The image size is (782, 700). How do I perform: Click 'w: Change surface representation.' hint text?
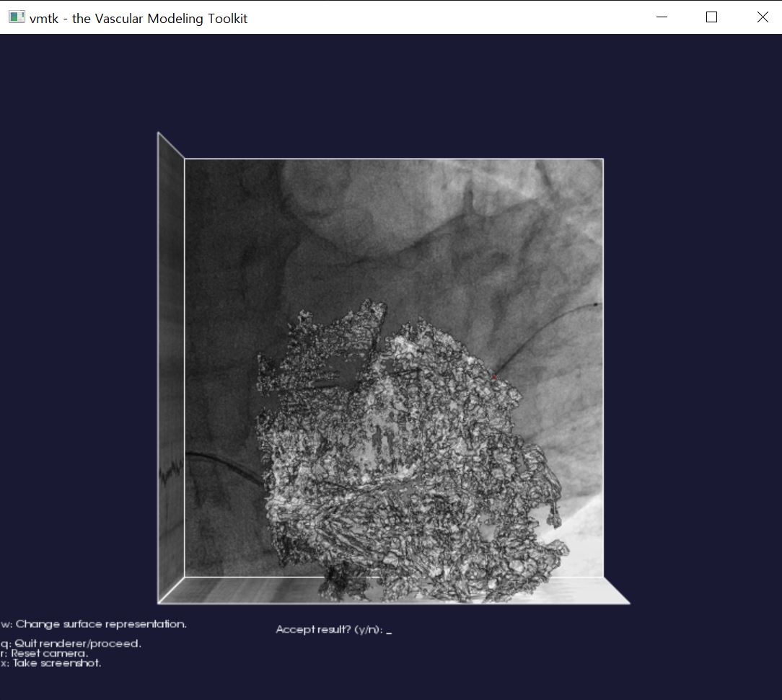click(94, 624)
